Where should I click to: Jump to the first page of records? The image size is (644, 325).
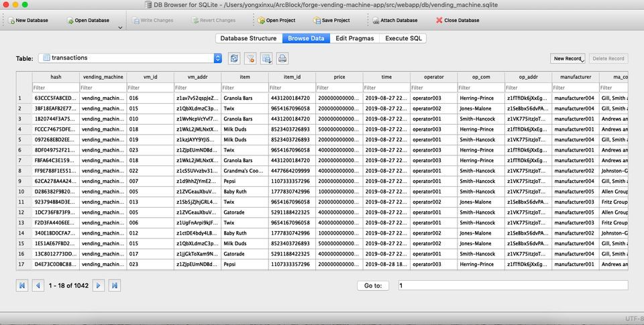point(22,285)
